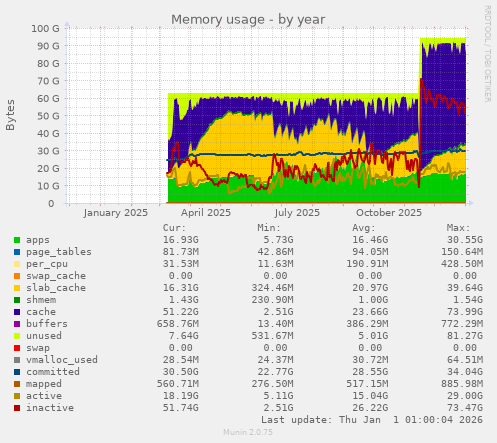Screen dimensions: 497x443
Task: Click the orange swap_cache legend swatch
Action: (17, 276)
